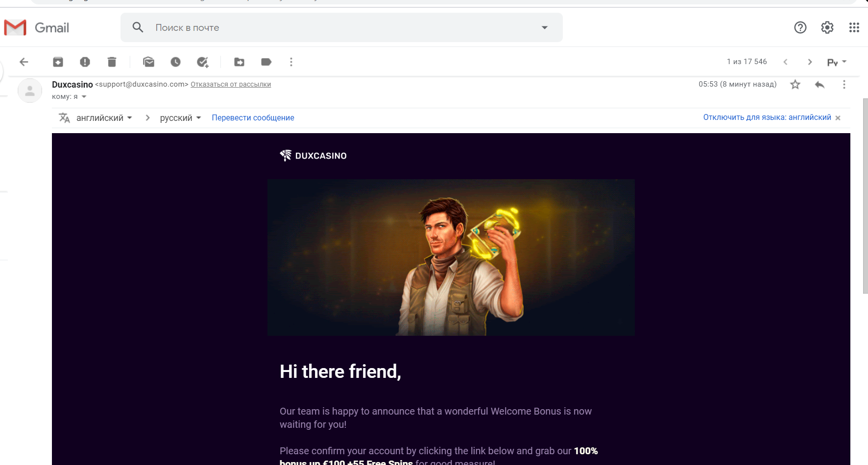Go back to inbox arrow
Viewport: 868px width, 465px height.
coord(24,62)
